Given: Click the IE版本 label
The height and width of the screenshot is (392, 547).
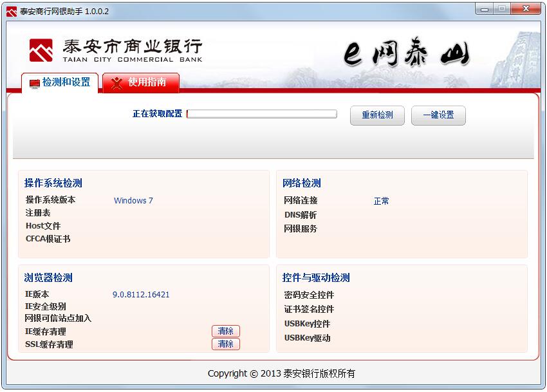Looking at the screenshot, I should click(x=37, y=294).
